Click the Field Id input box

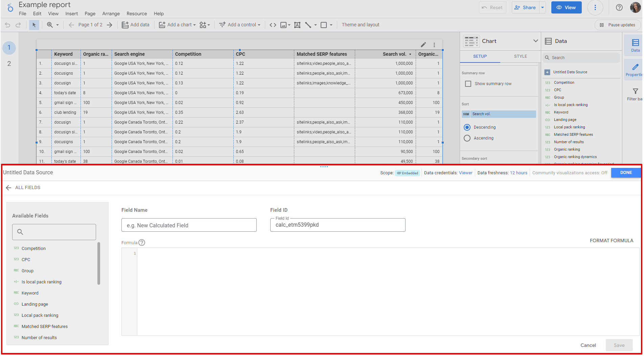pyautogui.click(x=338, y=225)
